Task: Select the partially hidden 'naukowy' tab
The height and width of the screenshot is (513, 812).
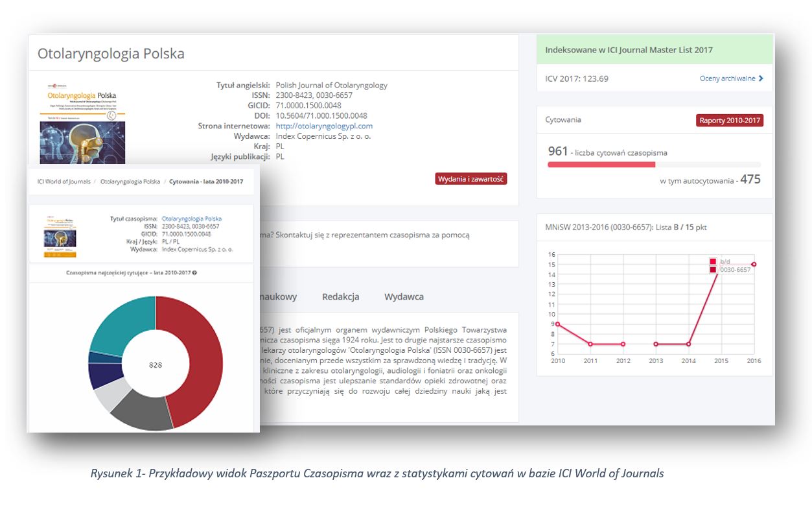Action: pyautogui.click(x=278, y=296)
